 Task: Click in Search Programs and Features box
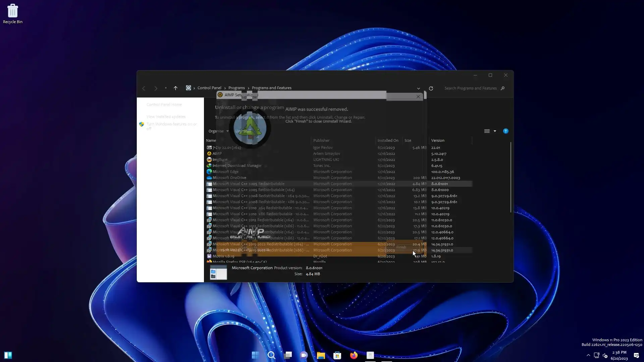[470, 88]
